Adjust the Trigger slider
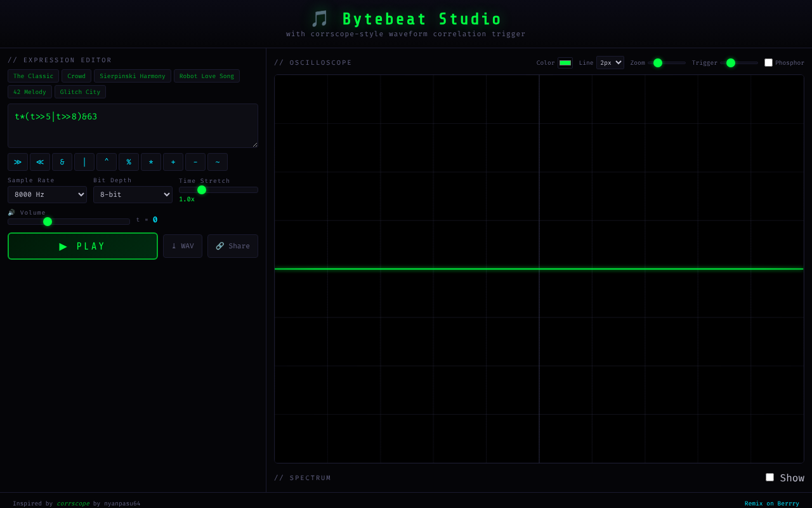 coord(739,63)
